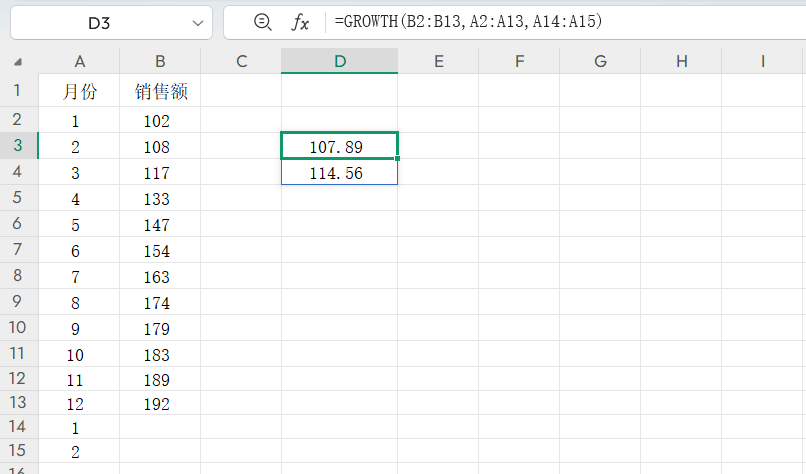Select column I header
The width and height of the screenshot is (806, 474).
tap(762, 61)
